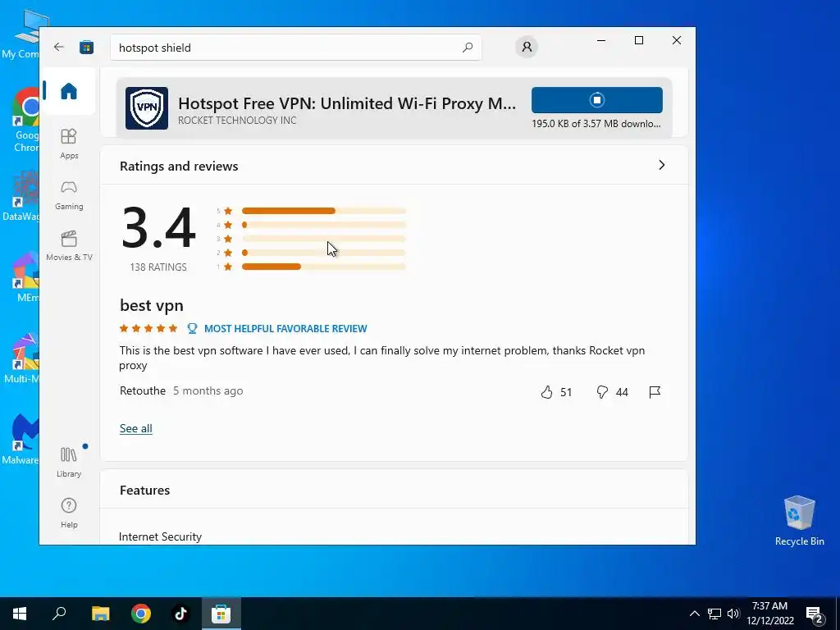
Task: Minimize the Microsoft Store window
Action: pyautogui.click(x=601, y=40)
